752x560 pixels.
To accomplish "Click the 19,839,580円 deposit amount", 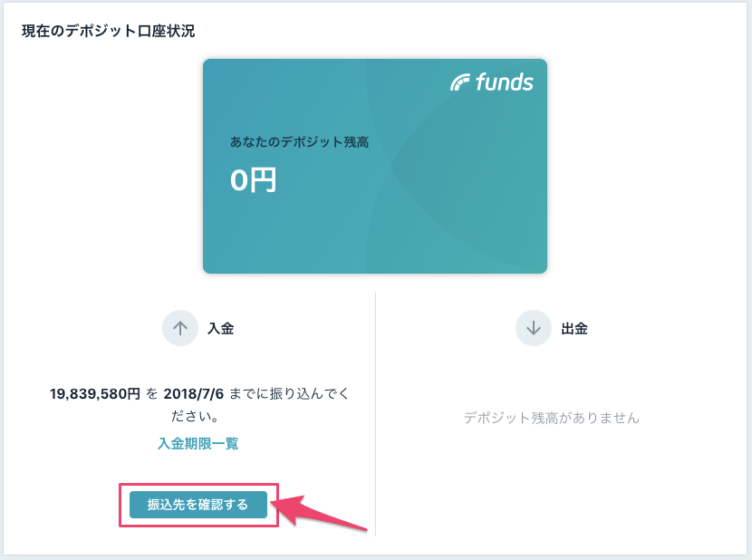I will tap(95, 393).
